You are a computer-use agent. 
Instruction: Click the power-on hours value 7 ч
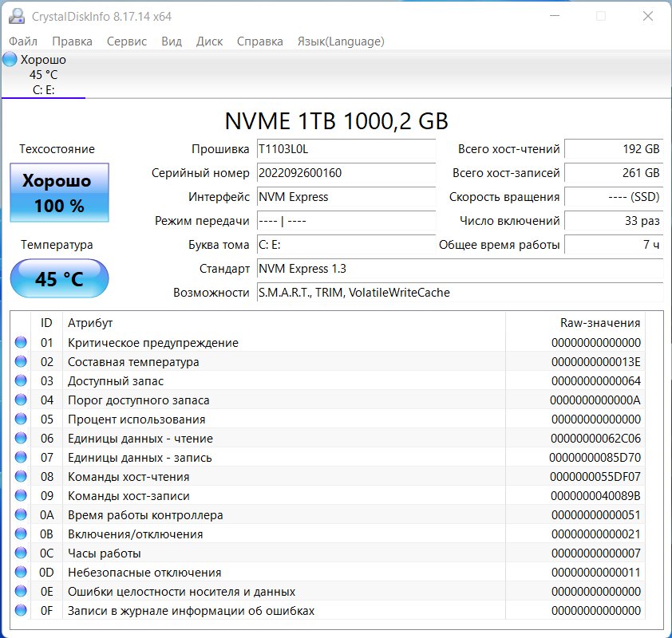tap(614, 245)
